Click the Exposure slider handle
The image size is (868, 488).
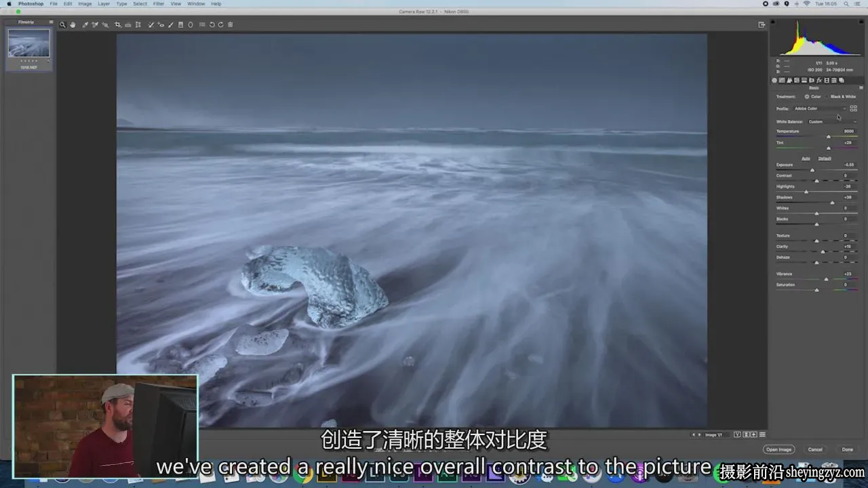[x=812, y=170]
